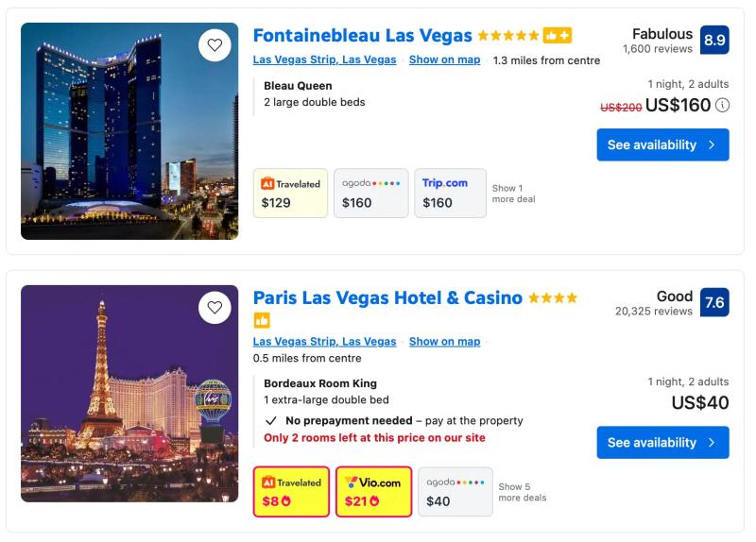The image size is (756, 542).
Task: Select the Travelated $129 deal
Action: 290,193
